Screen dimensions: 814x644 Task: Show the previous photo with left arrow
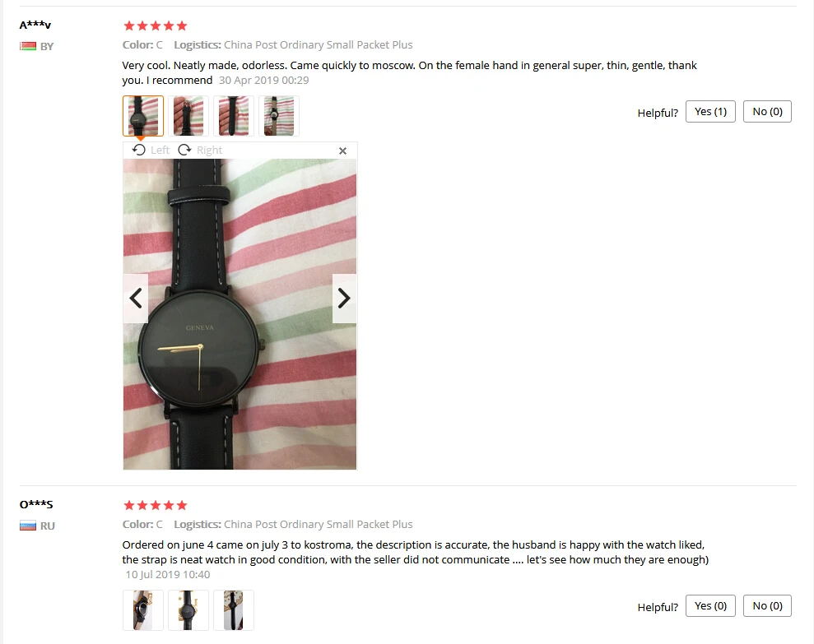click(x=136, y=299)
